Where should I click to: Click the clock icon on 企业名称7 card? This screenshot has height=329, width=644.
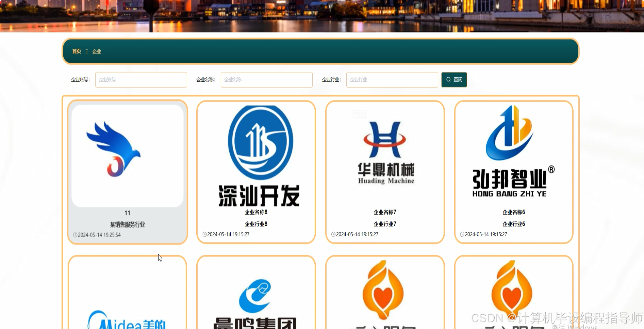(x=333, y=234)
